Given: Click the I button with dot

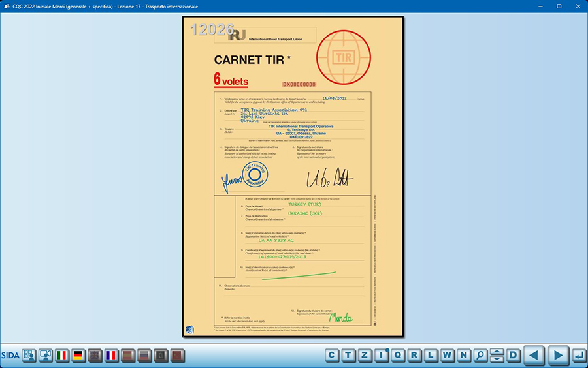Looking at the screenshot, I should (x=382, y=356).
